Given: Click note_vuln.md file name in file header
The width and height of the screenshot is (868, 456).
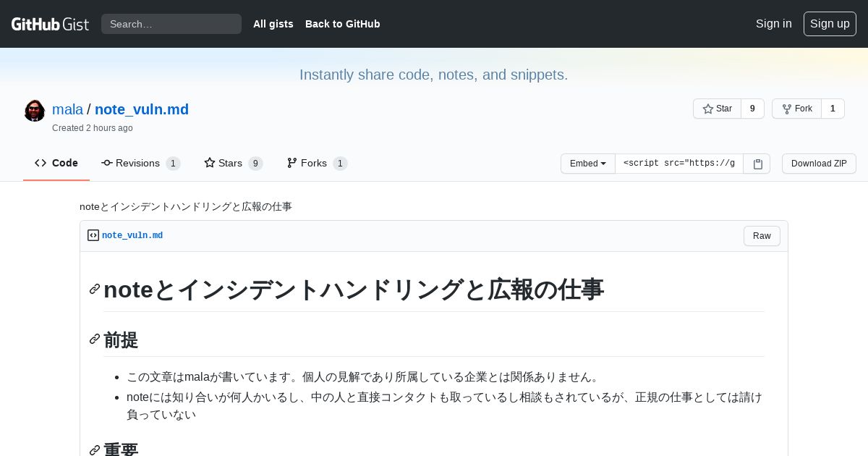Looking at the screenshot, I should [132, 235].
